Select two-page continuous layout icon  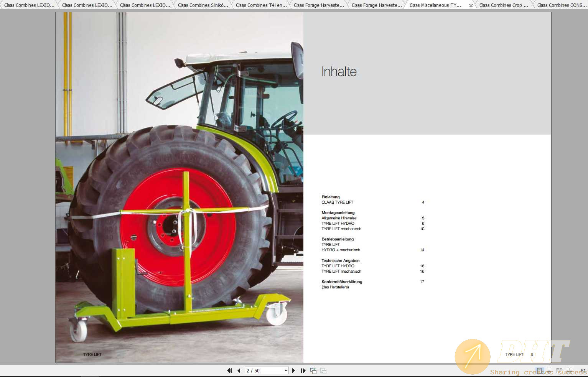click(x=569, y=371)
